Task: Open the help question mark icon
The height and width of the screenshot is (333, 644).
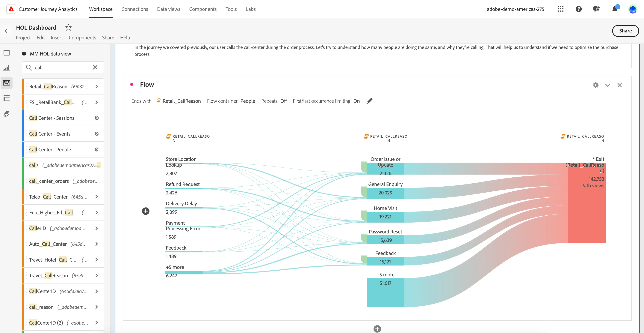Action: (578, 9)
